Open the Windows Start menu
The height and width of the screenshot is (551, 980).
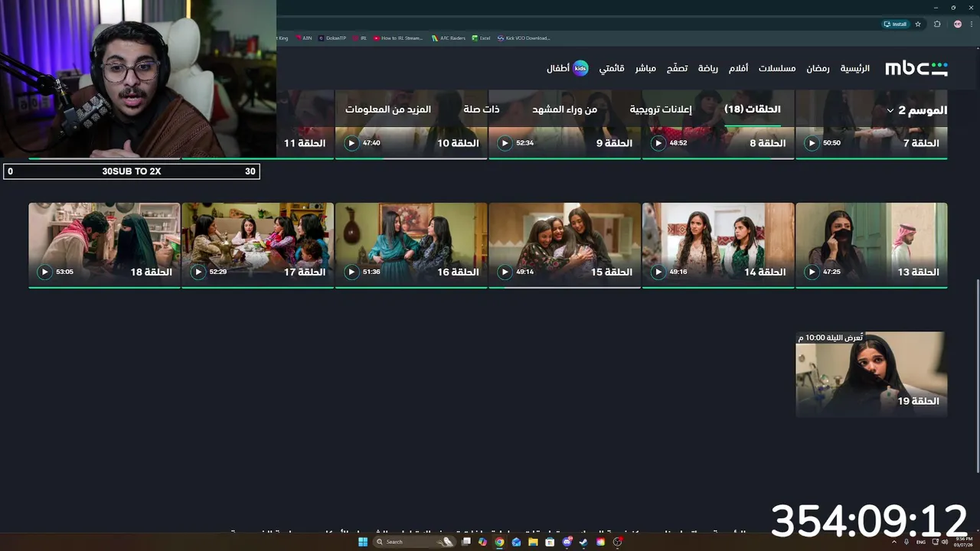(x=363, y=542)
